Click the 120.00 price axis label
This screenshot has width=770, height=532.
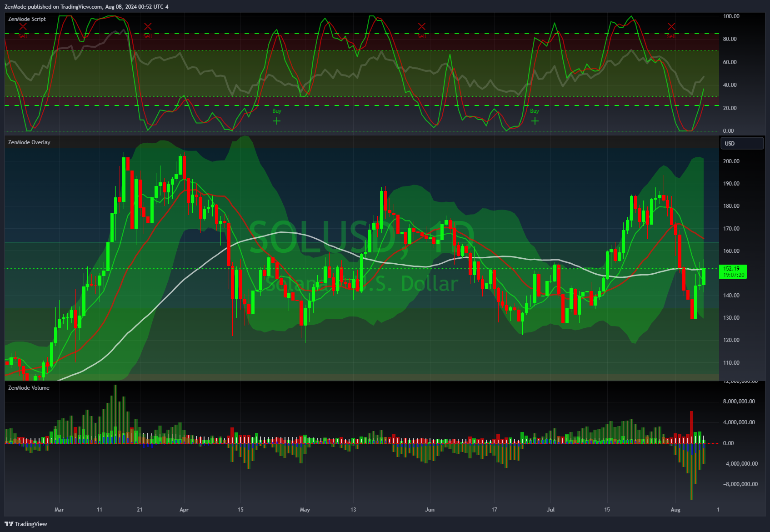(731, 340)
